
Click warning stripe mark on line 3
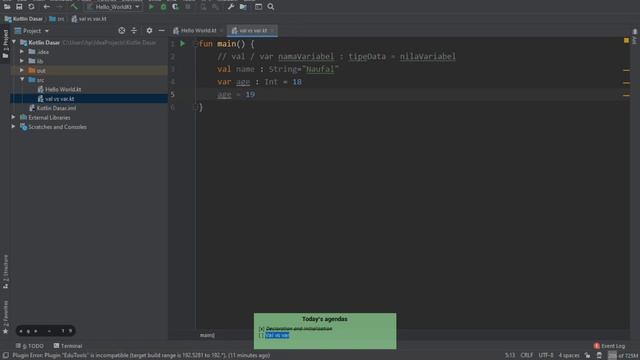[626, 70]
